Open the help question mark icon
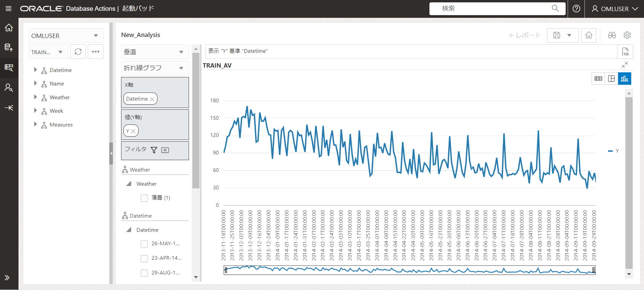Viewport: 644px width, 290px height. click(x=576, y=9)
